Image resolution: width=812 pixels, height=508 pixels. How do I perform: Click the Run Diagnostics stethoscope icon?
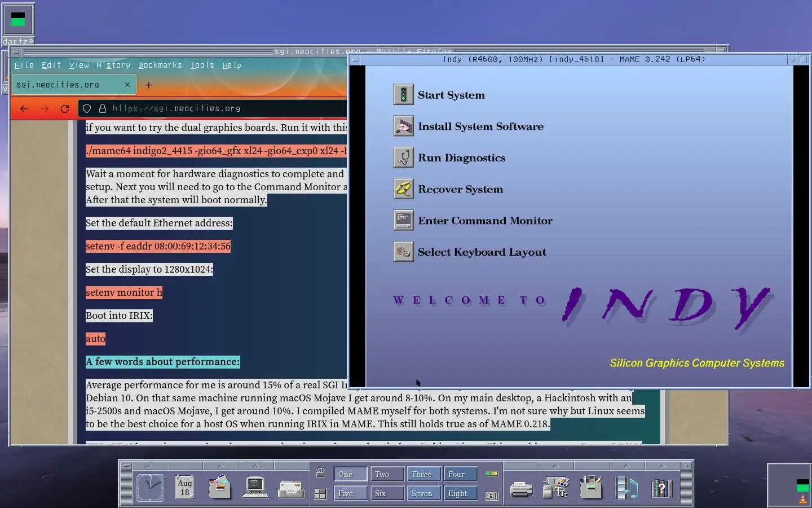403,157
